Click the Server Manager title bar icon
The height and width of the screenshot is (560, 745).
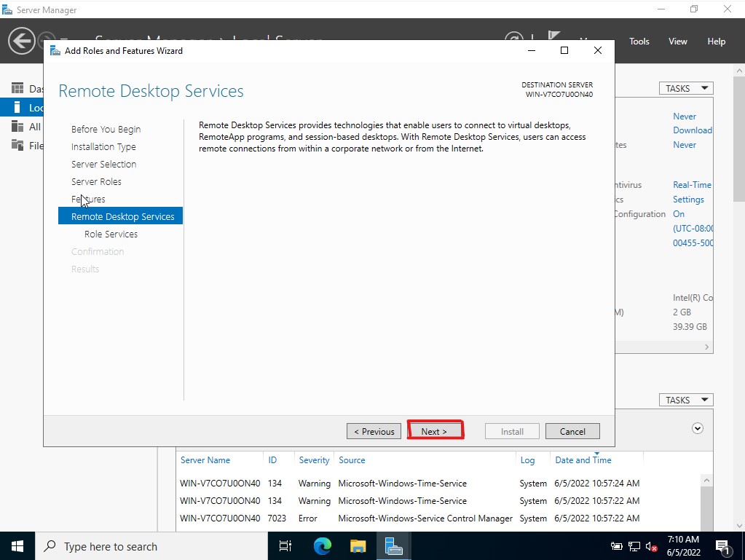pos(7,9)
